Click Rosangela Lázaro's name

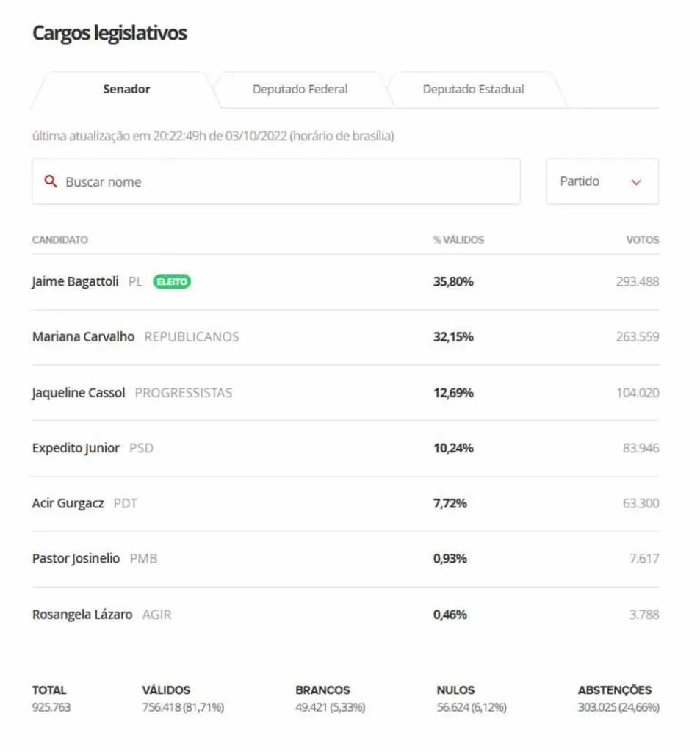click(x=82, y=615)
